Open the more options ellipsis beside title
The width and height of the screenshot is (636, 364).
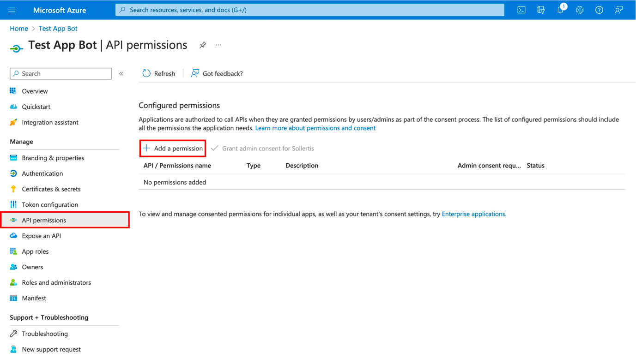(218, 45)
